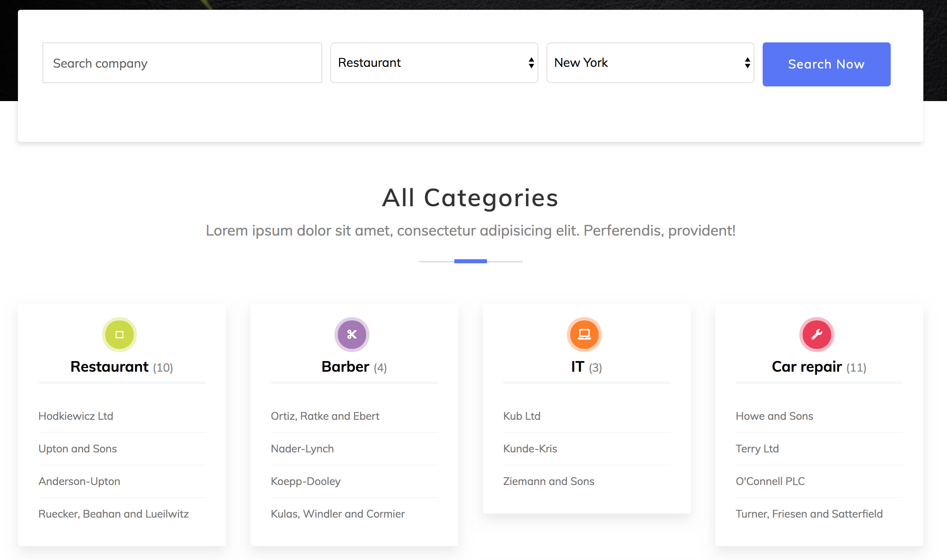The width and height of the screenshot is (947, 560).
Task: Select Kunde-Kris listing
Action: [530, 449]
